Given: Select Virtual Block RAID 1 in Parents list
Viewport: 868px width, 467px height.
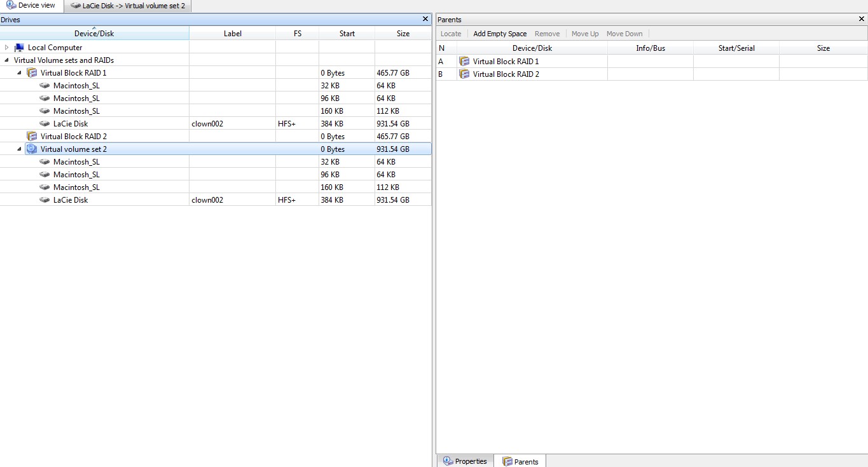Looking at the screenshot, I should [x=506, y=62].
